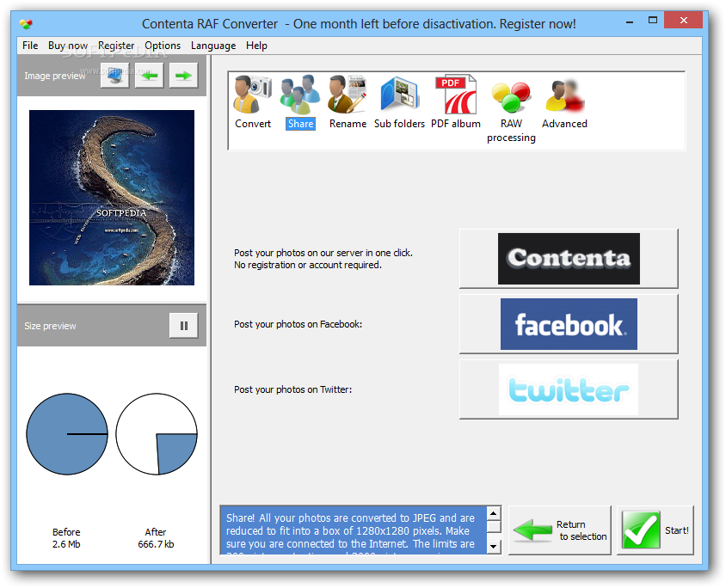Image resolution: width=726 pixels, height=588 pixels.
Task: Post photos on Facebook button
Action: click(569, 324)
